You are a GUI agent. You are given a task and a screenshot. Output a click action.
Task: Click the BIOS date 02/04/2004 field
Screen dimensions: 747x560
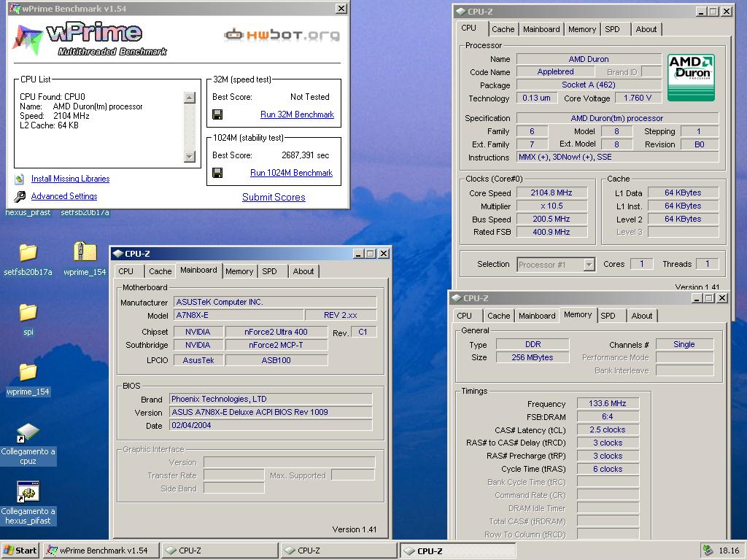tap(271, 425)
